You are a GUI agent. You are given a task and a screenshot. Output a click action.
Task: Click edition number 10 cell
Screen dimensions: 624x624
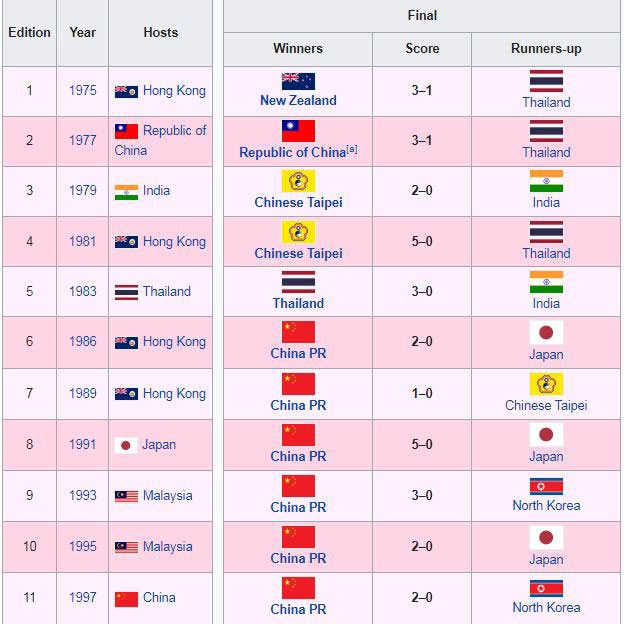click(29, 546)
